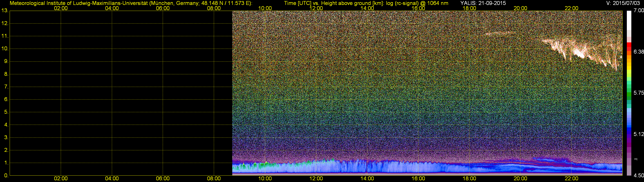
Task: Select the 5.75 value on the color scale
Action: point(638,93)
